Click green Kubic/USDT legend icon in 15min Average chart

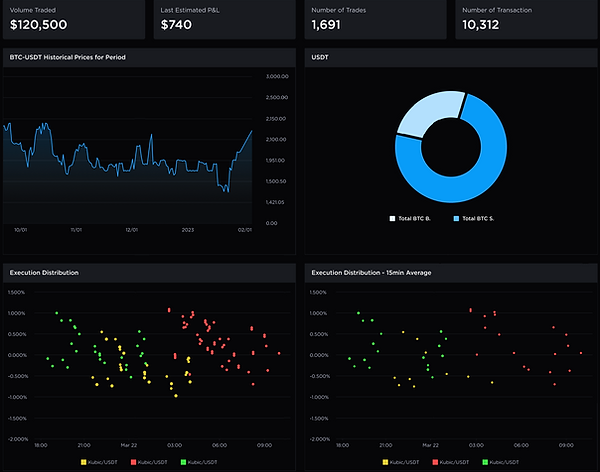point(485,462)
